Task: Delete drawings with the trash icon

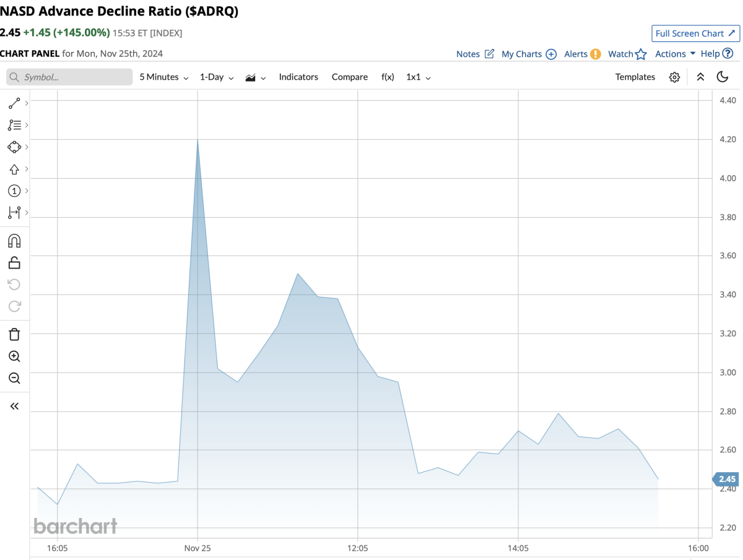Action: click(14, 335)
